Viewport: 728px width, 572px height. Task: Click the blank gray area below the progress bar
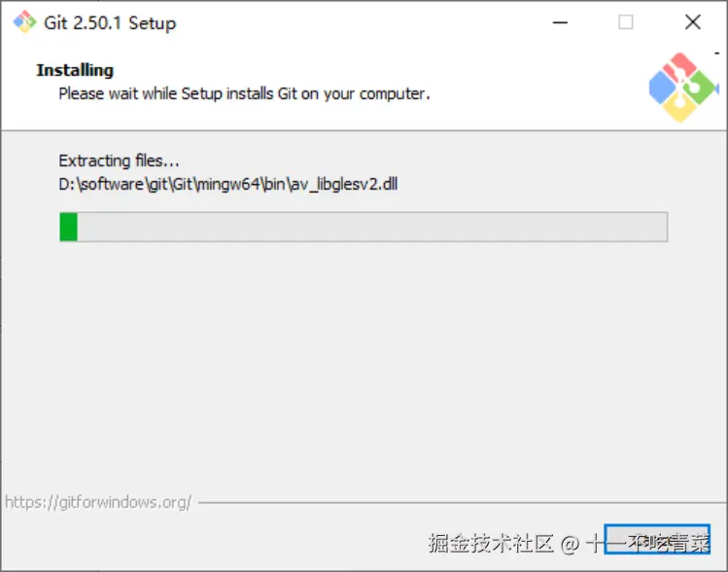[x=364, y=363]
